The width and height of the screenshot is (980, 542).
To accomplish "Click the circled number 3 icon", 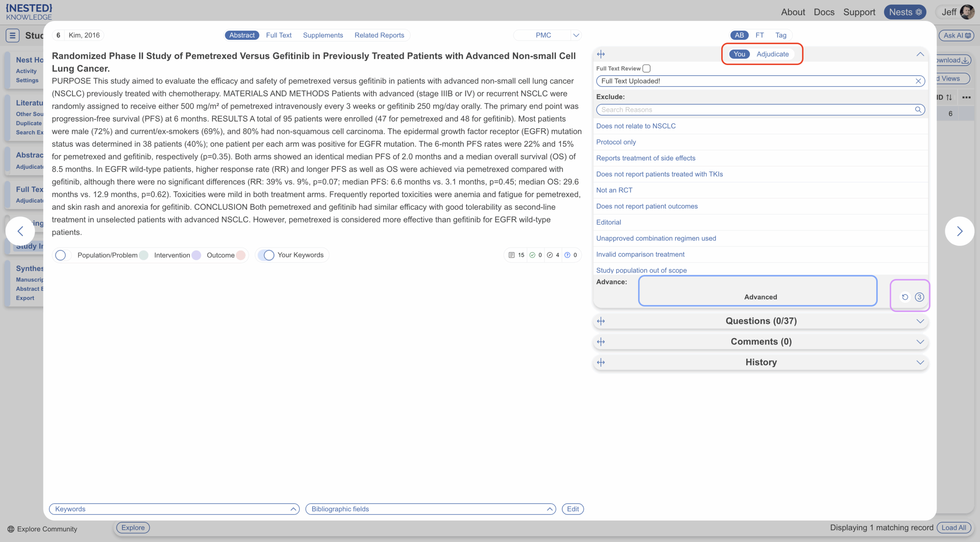I will click(x=919, y=297).
